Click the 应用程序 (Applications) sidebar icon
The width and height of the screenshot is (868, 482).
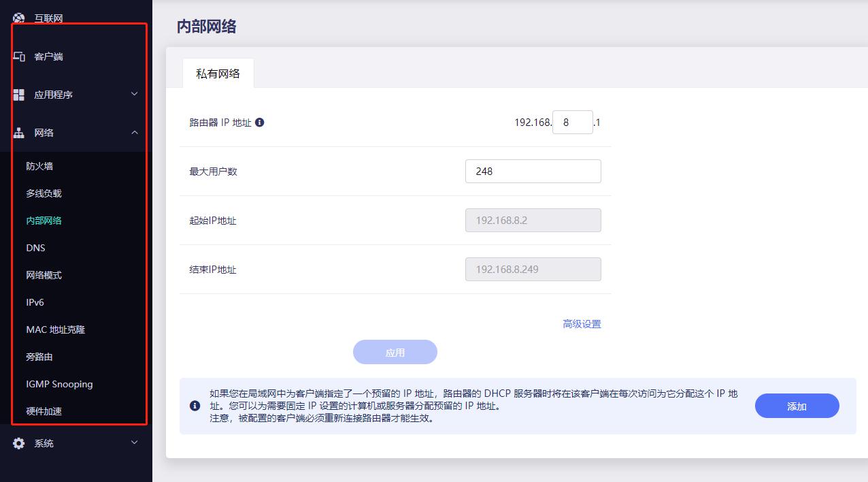(x=19, y=94)
